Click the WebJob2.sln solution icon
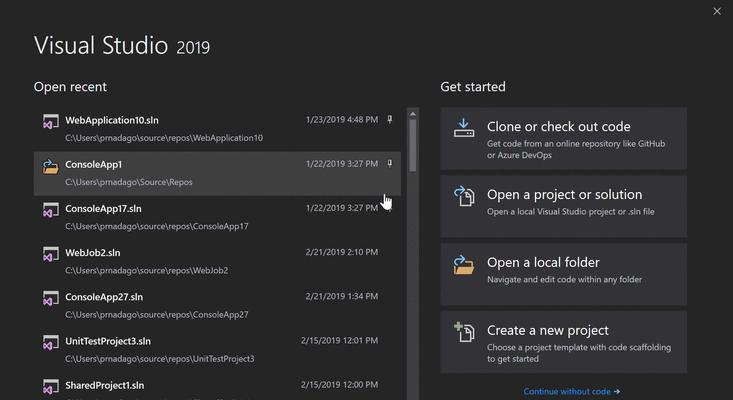This screenshot has width=733, height=400. (50, 254)
